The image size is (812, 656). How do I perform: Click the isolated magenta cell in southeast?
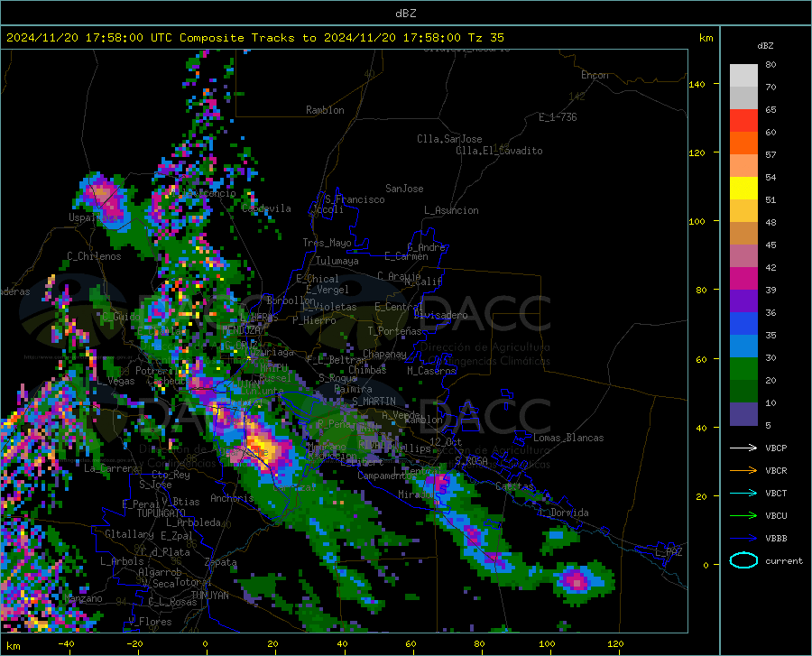point(577,579)
